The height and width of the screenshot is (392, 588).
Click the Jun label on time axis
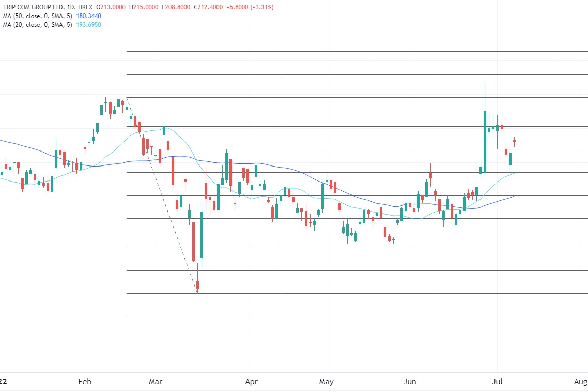[410, 382]
